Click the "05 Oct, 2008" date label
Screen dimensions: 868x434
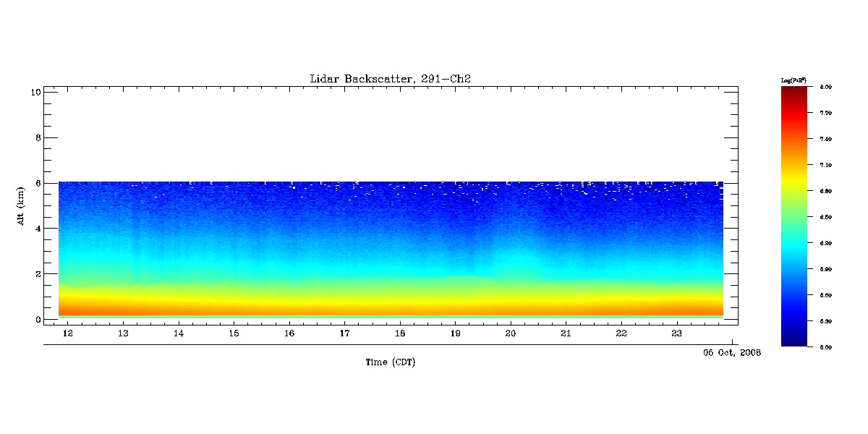(x=732, y=352)
